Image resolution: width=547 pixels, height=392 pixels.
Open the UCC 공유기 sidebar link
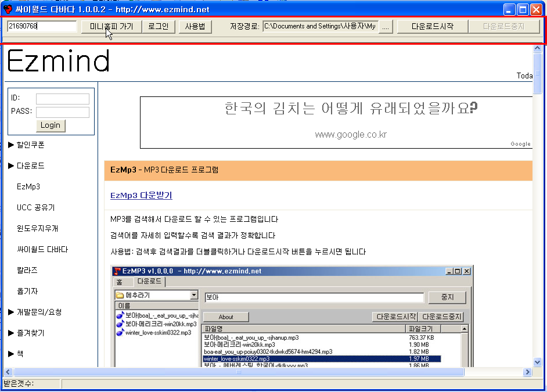click(x=35, y=207)
